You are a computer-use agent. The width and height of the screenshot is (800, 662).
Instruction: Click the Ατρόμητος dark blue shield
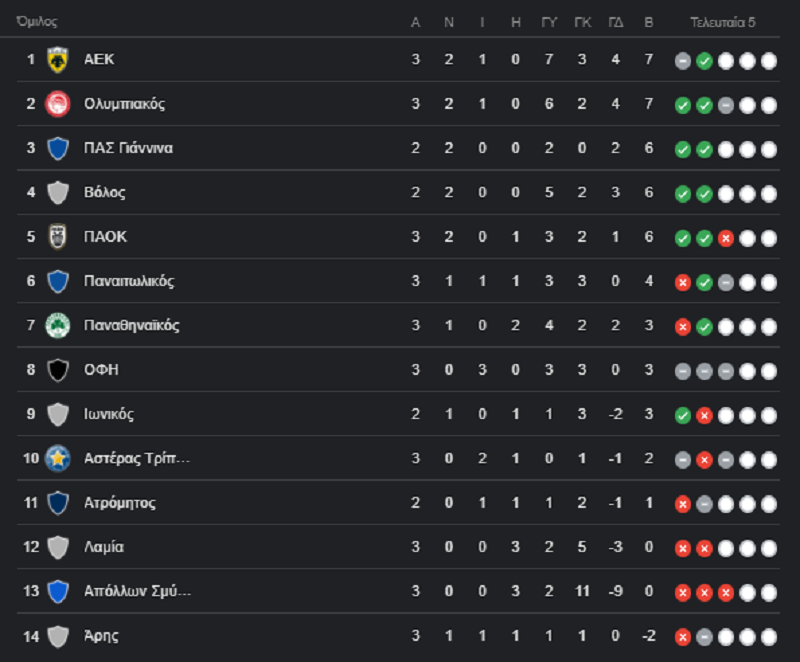(x=58, y=503)
